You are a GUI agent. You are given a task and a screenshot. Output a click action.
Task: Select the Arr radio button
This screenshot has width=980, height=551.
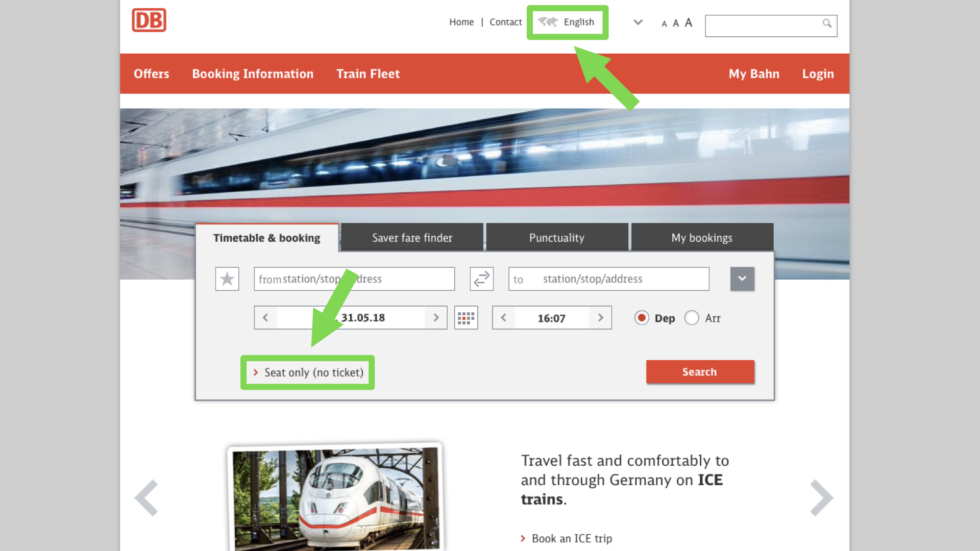click(692, 318)
